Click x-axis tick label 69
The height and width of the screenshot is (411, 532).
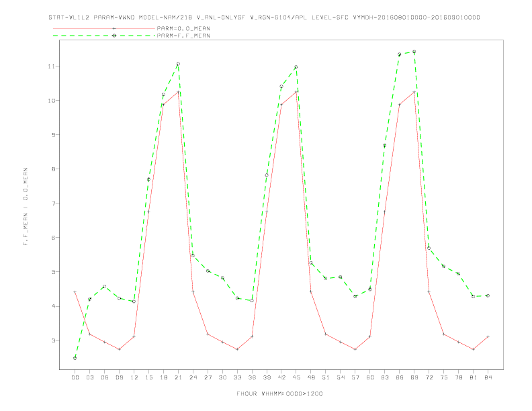(x=414, y=377)
